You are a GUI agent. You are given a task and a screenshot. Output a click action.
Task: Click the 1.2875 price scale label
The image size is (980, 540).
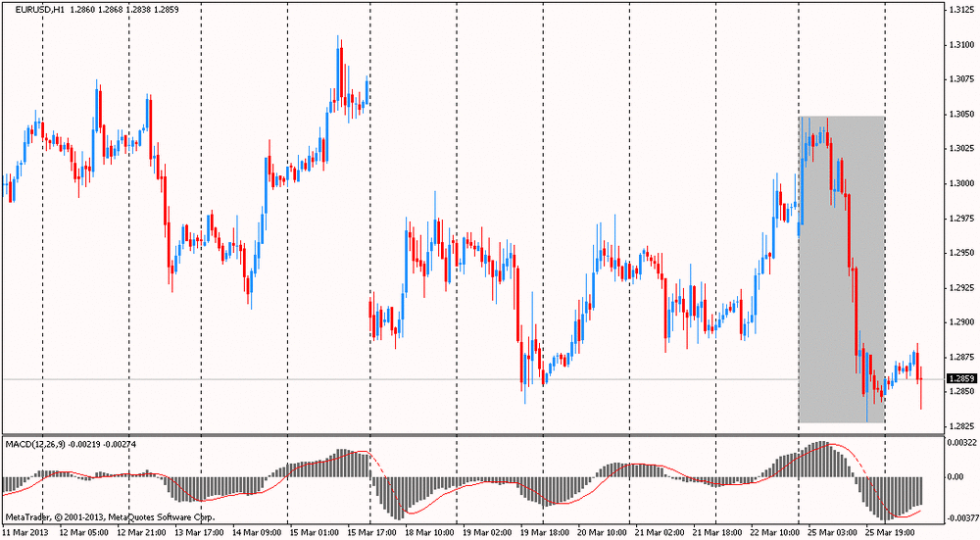(961, 357)
